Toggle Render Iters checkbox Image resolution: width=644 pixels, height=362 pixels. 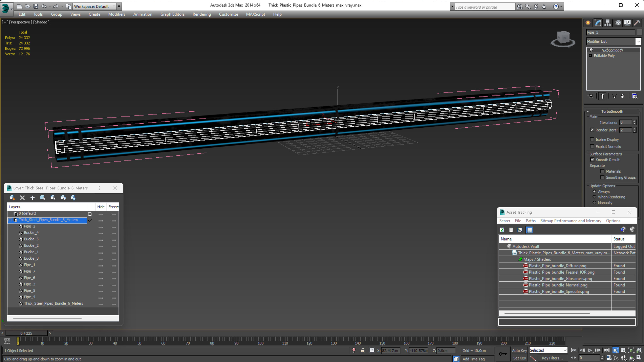coord(592,130)
